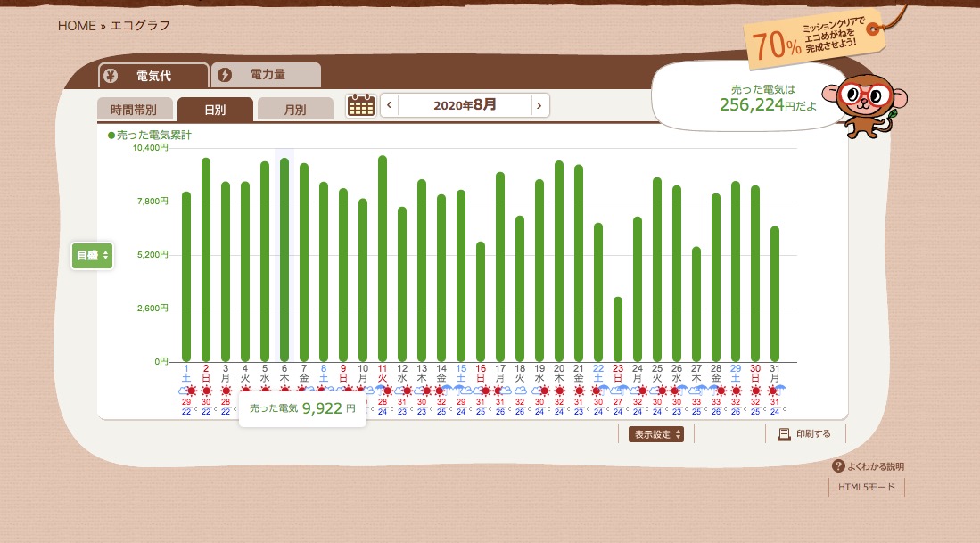Go to the next month arrow
The width and height of the screenshot is (980, 543).
pos(539,105)
